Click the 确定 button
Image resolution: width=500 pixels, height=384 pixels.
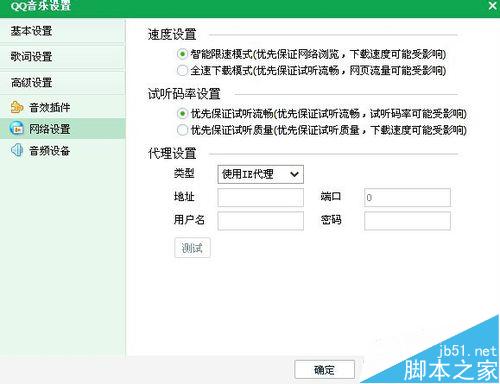pos(324,369)
